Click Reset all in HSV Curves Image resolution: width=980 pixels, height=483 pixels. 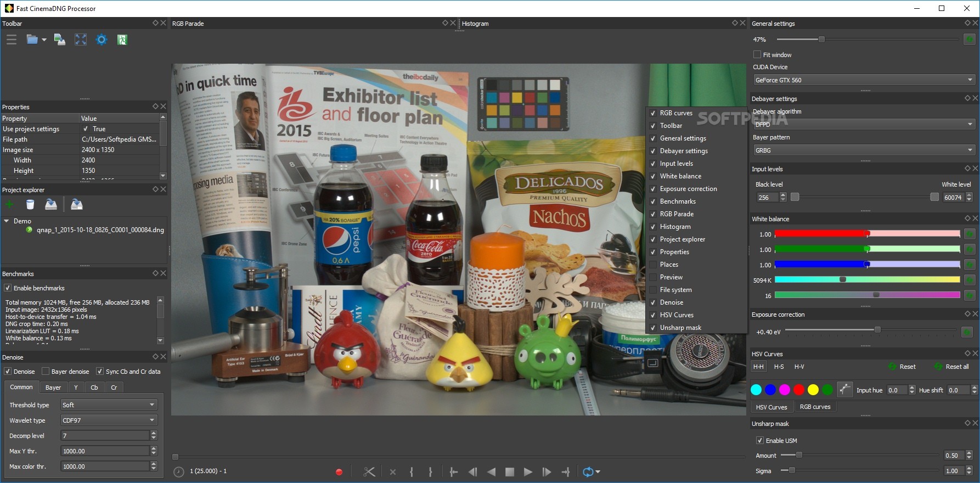pos(951,367)
